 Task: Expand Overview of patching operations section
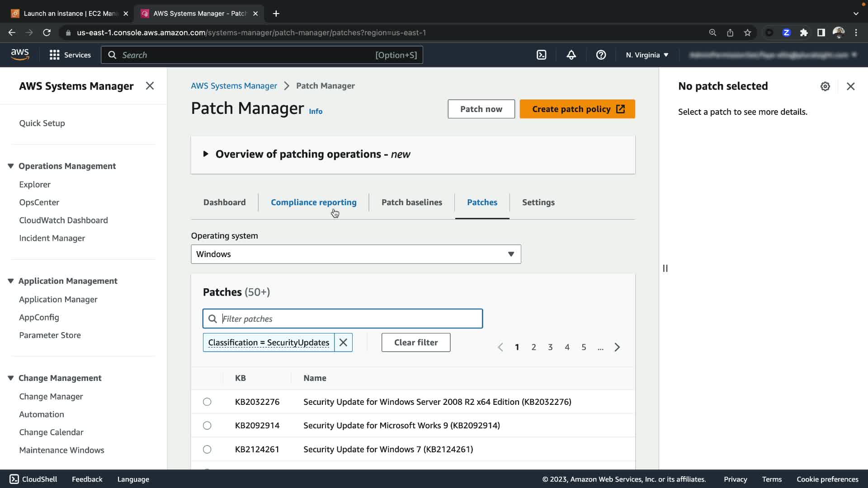(206, 154)
